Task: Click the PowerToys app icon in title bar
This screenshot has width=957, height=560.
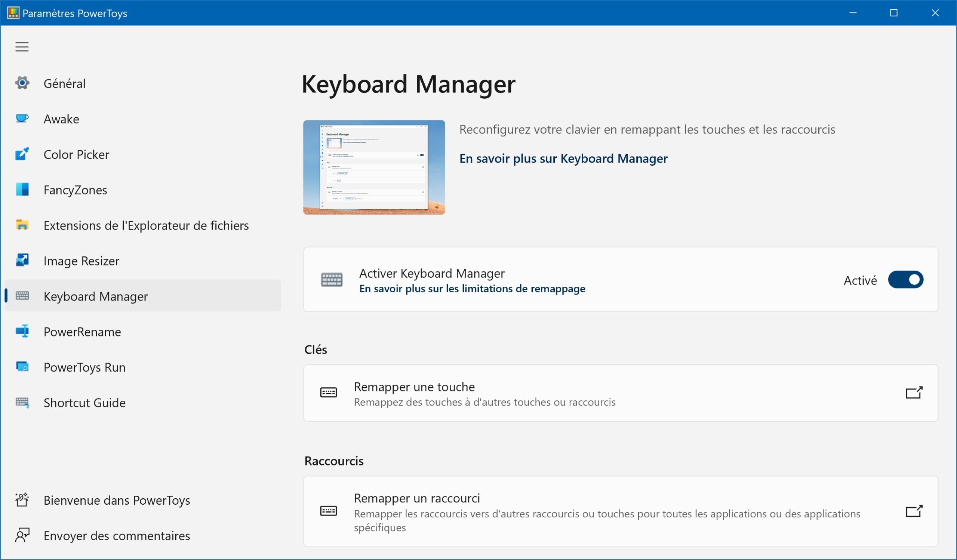Action: (x=13, y=13)
